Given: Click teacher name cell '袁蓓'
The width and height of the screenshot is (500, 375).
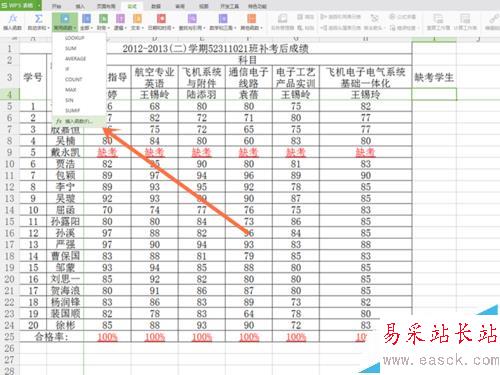Looking at the screenshot, I should [249, 94].
